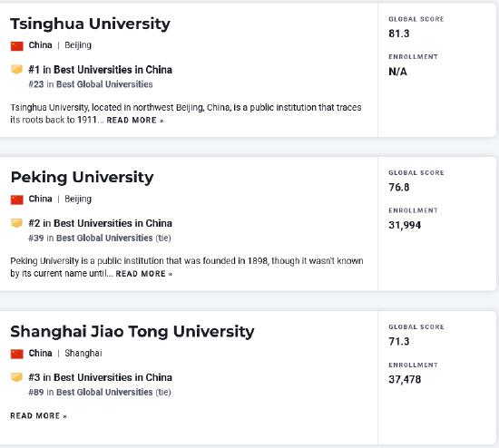
Task: Click Shanghai Jiao Tong's enrollment figure 37,478
Action: [x=405, y=379]
